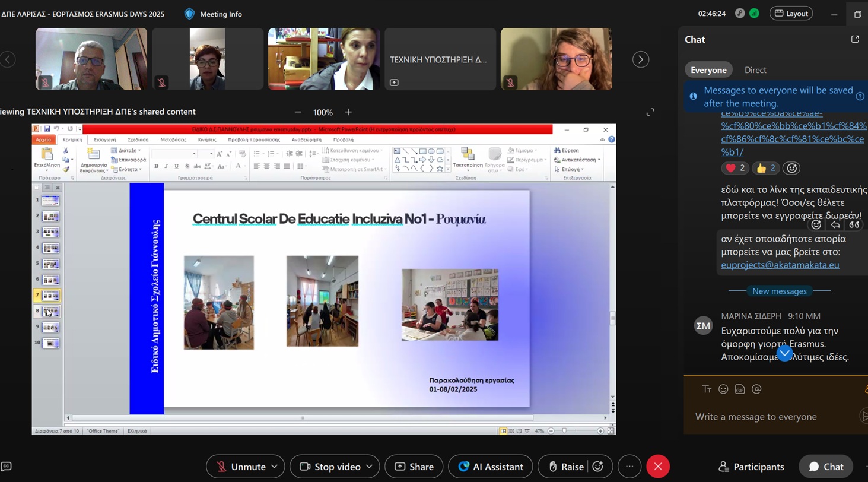Zoom in on shared content with plus
The height and width of the screenshot is (482, 868).
tap(348, 112)
